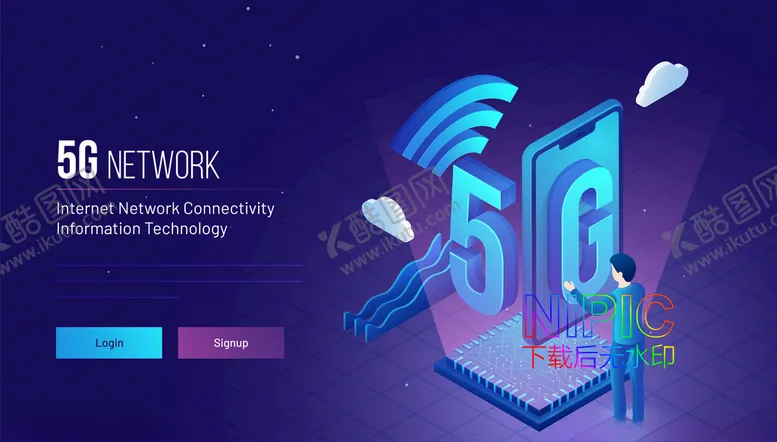Click the 5G NETWORK heading
777x442 pixels.
[138, 160]
